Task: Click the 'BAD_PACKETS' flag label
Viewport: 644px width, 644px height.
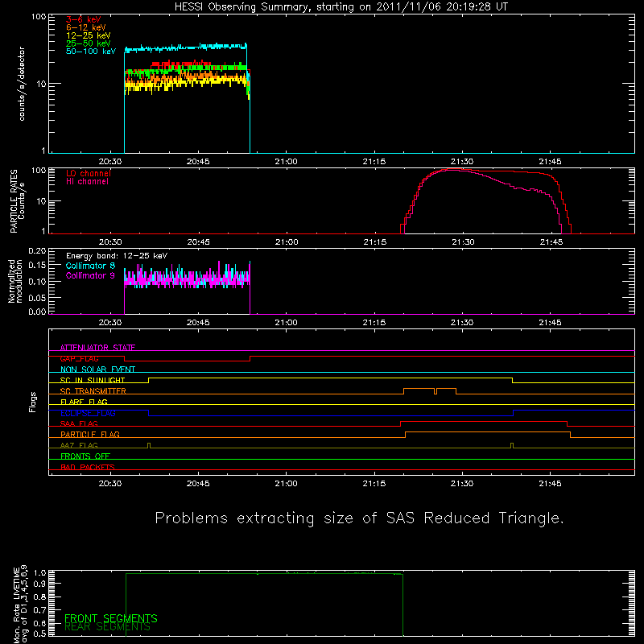Action: tap(88, 467)
